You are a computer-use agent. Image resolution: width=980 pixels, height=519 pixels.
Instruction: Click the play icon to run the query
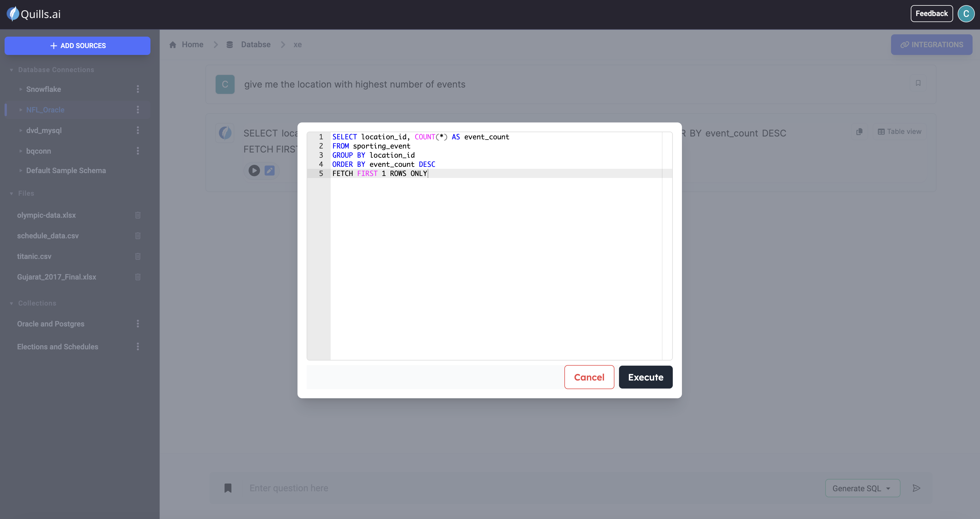pos(254,171)
